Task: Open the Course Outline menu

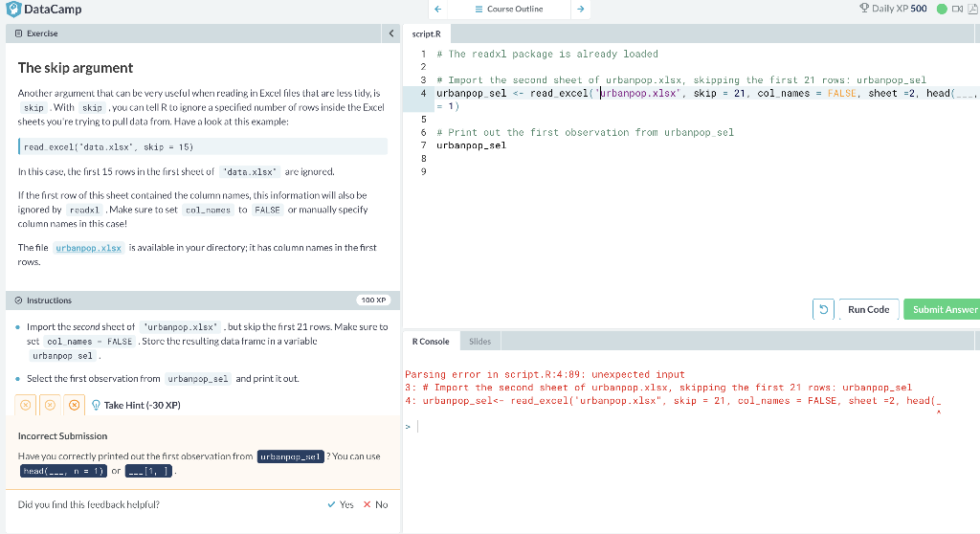Action: pyautogui.click(x=509, y=9)
